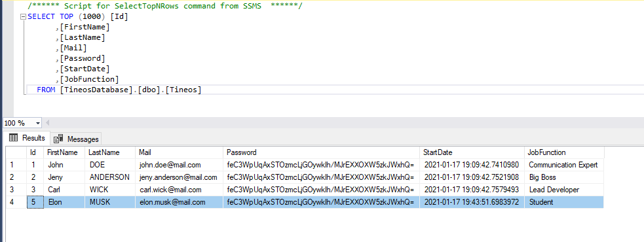Select the Id column header
The height and width of the screenshot is (242, 644).
click(x=35, y=152)
